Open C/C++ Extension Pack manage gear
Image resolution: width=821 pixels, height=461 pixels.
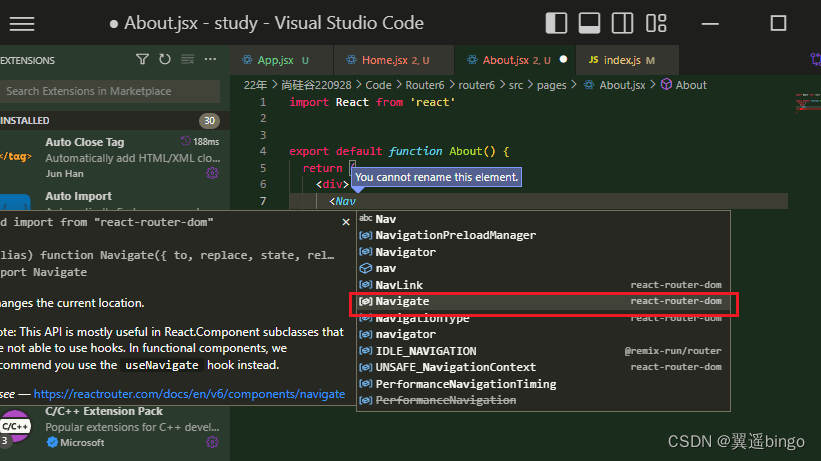[x=212, y=442]
